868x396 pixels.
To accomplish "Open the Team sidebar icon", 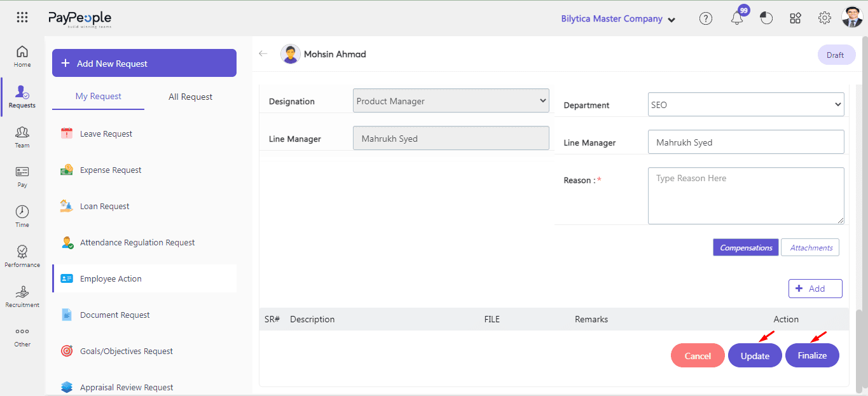I will (x=22, y=137).
